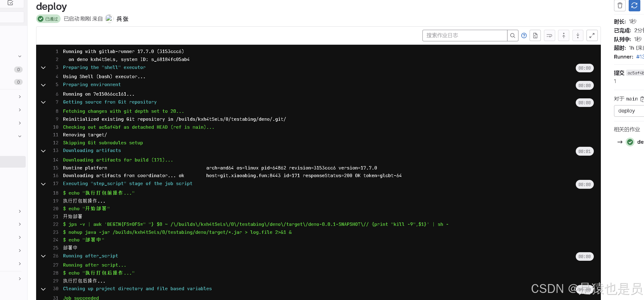Screen dimensions: 644x300
Task: Open the Runner #13 link
Action: click(x=640, y=57)
